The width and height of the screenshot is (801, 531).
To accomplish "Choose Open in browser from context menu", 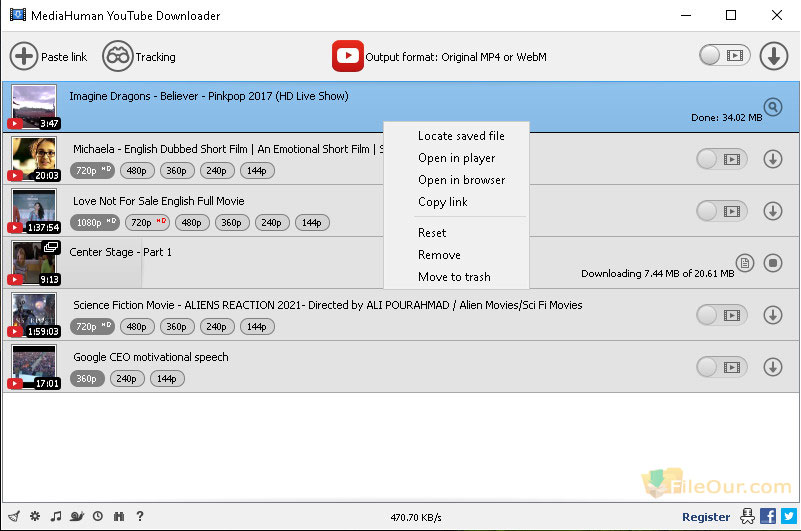I will point(461,180).
